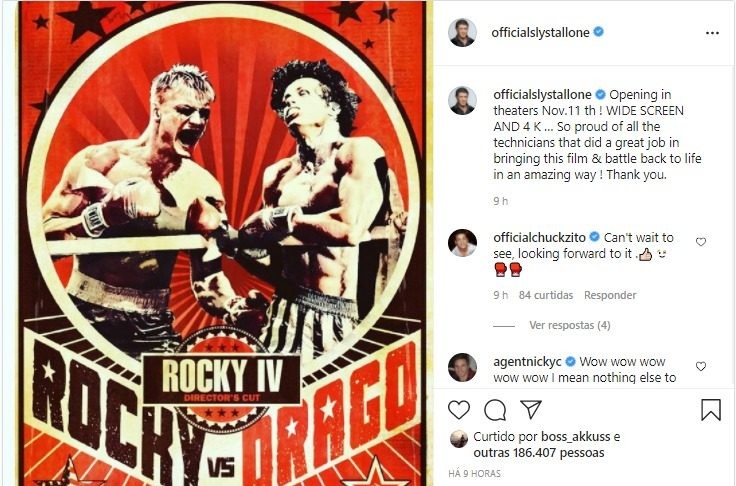Open the agentnickyc profile avatar
This screenshot has height=486, width=736.
pyautogui.click(x=462, y=367)
